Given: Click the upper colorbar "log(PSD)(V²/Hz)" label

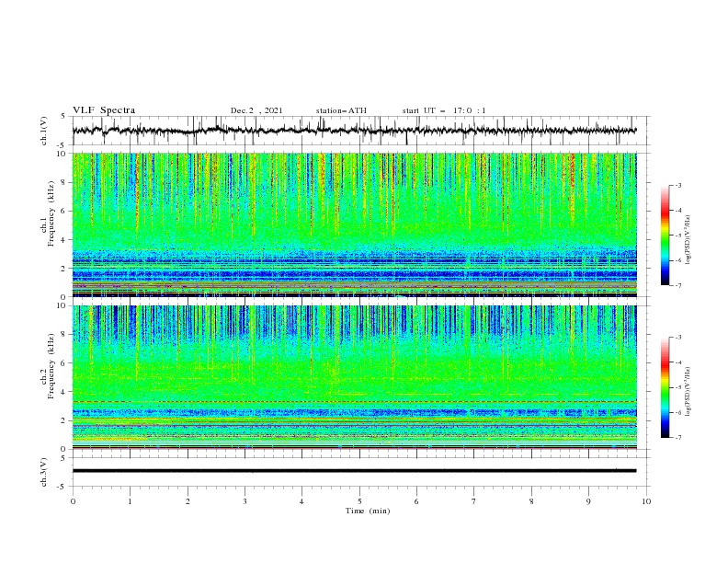Looking at the screenshot, I should pos(688,240).
